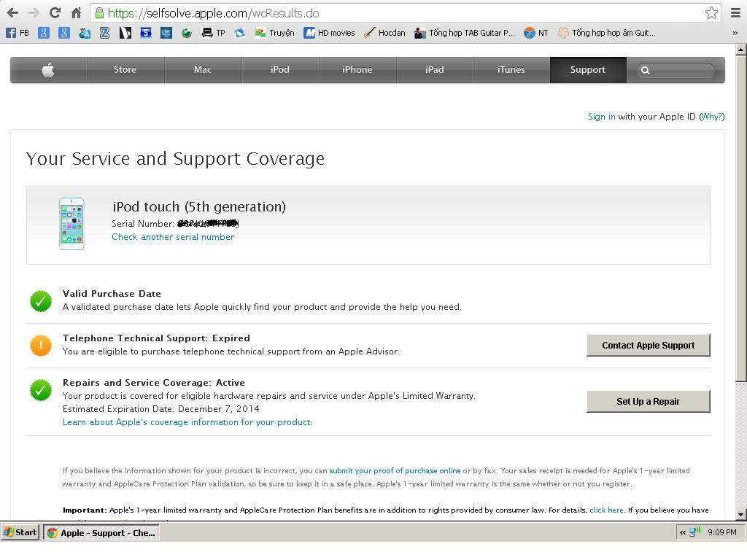Expand hidden system tray icons

tap(683, 532)
